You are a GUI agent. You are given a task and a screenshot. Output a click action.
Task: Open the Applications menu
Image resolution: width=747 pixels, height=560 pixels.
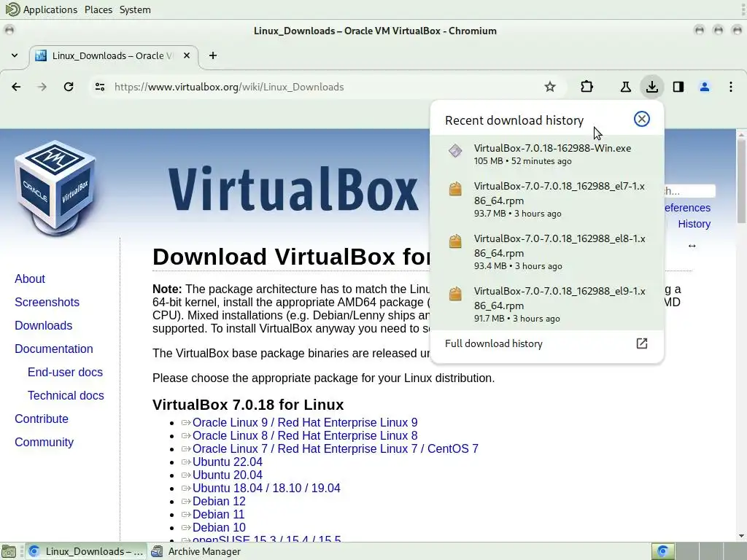point(50,9)
